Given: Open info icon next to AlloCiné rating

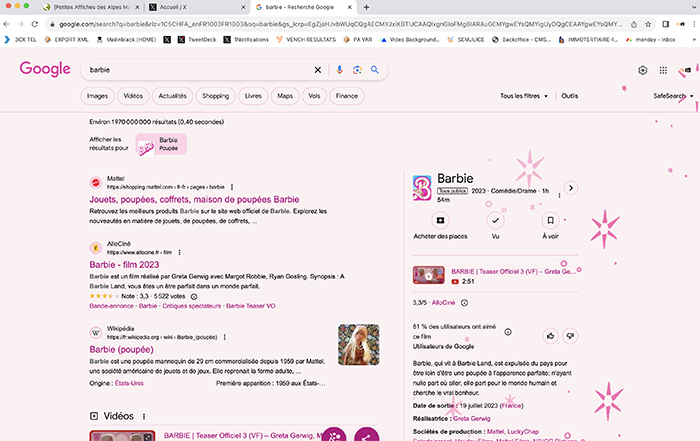Looking at the screenshot, I should click(x=464, y=303).
